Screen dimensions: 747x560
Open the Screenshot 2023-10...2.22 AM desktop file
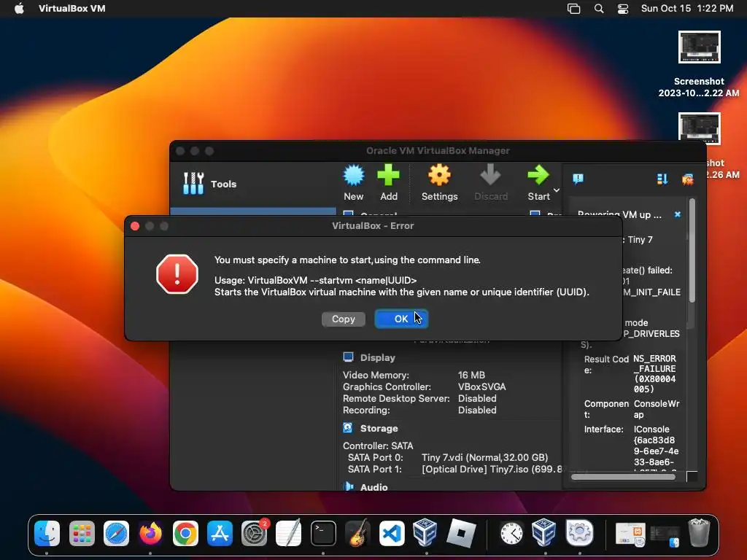point(699,64)
